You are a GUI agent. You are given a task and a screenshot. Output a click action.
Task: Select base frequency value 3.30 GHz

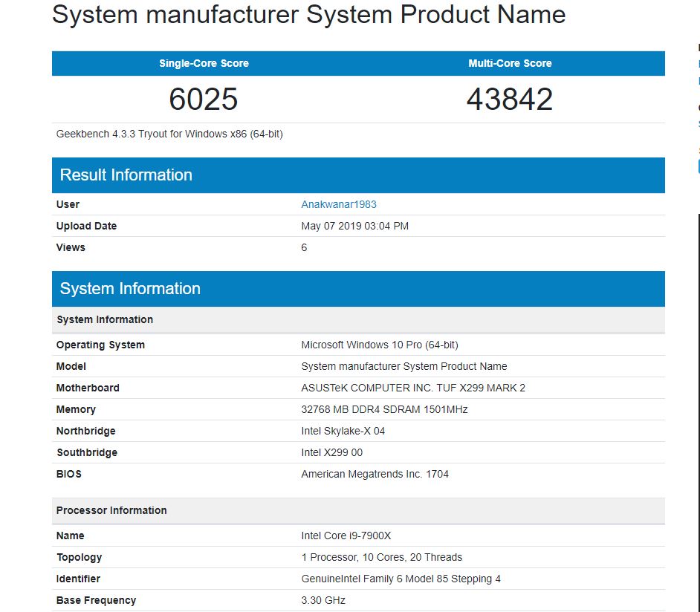click(323, 600)
